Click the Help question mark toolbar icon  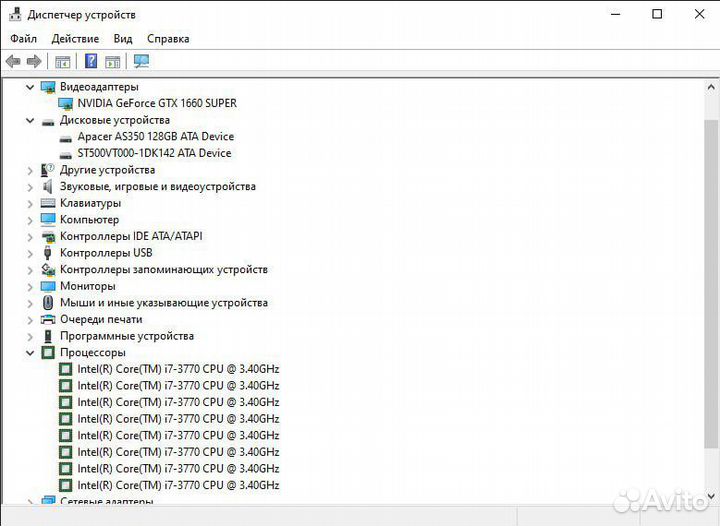[x=91, y=61]
